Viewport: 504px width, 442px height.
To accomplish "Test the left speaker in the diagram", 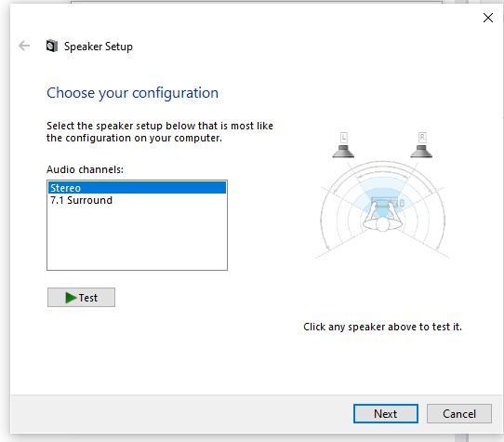I will [x=343, y=151].
